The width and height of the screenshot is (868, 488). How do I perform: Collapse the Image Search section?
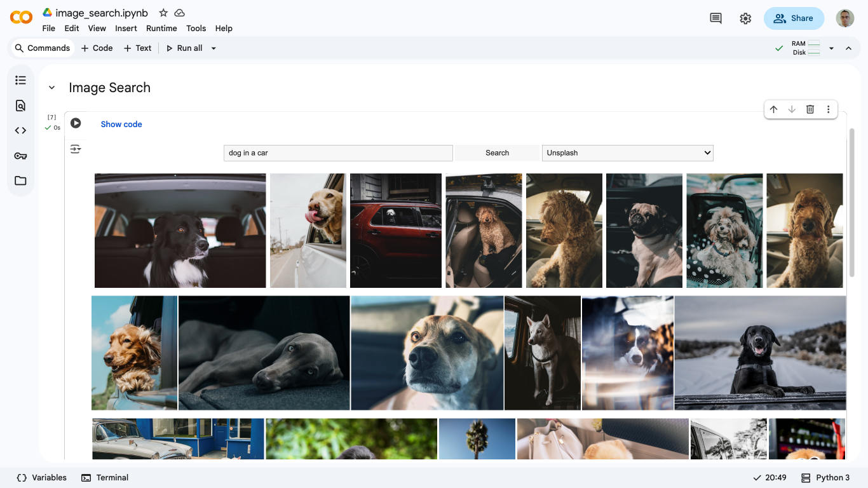[x=51, y=87]
